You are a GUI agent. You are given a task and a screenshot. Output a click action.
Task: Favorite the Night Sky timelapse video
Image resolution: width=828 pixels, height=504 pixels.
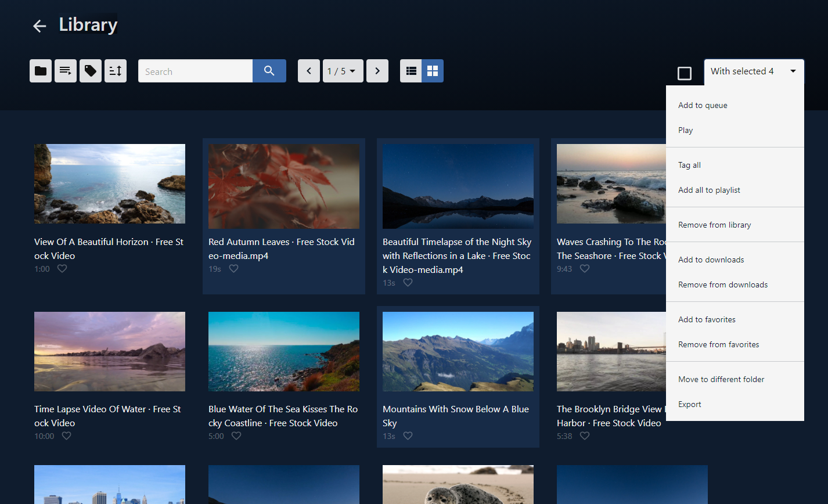(x=408, y=283)
